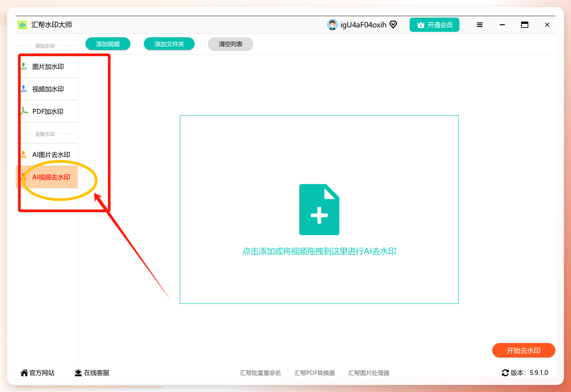Screen dimensions: 571x392
Task: Click the 添加视频 button
Action: [108, 44]
